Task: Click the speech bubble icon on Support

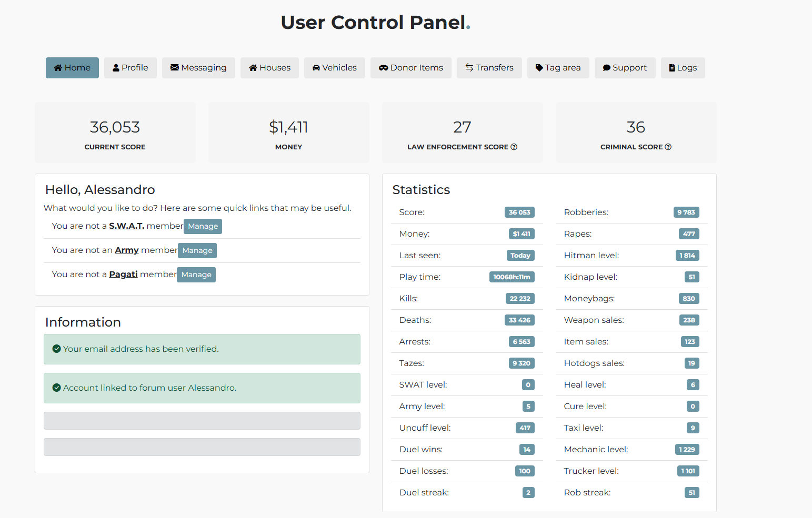Action: [x=607, y=68]
